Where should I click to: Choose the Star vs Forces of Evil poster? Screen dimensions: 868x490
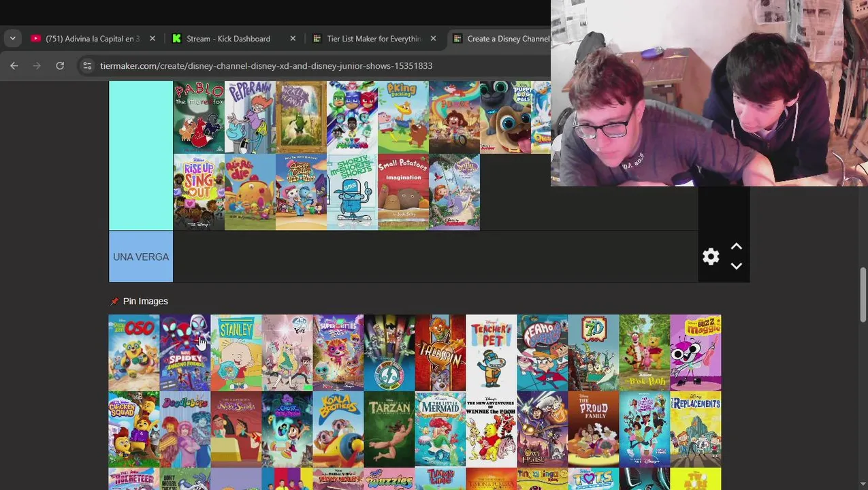point(287,353)
